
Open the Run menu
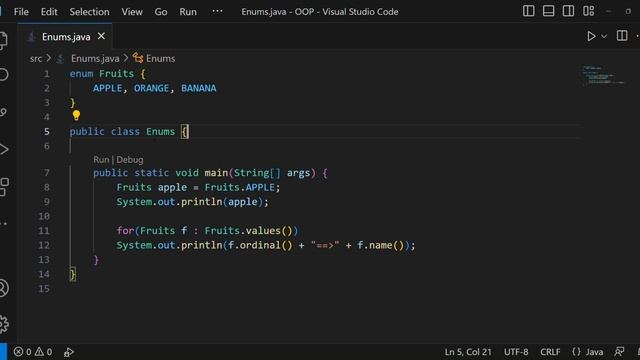click(x=188, y=12)
